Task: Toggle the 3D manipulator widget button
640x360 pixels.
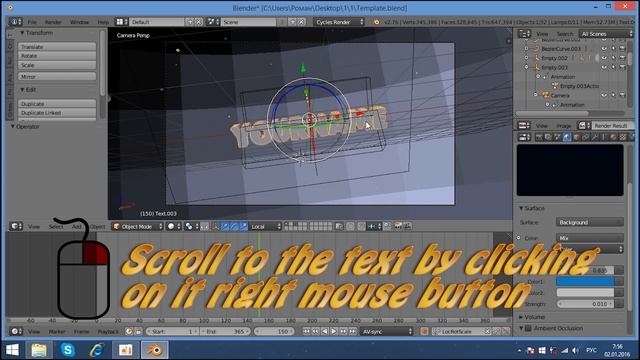Action: 216,226
